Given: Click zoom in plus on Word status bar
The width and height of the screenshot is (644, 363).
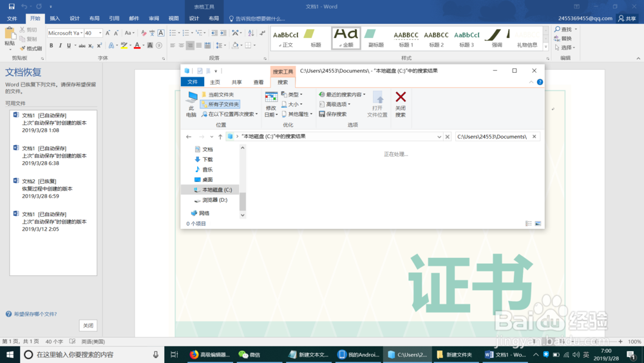Looking at the screenshot, I should tap(620, 342).
